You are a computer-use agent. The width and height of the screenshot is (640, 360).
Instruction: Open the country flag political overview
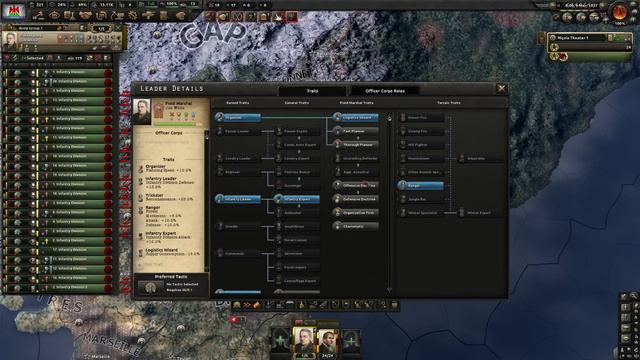click(13, 11)
